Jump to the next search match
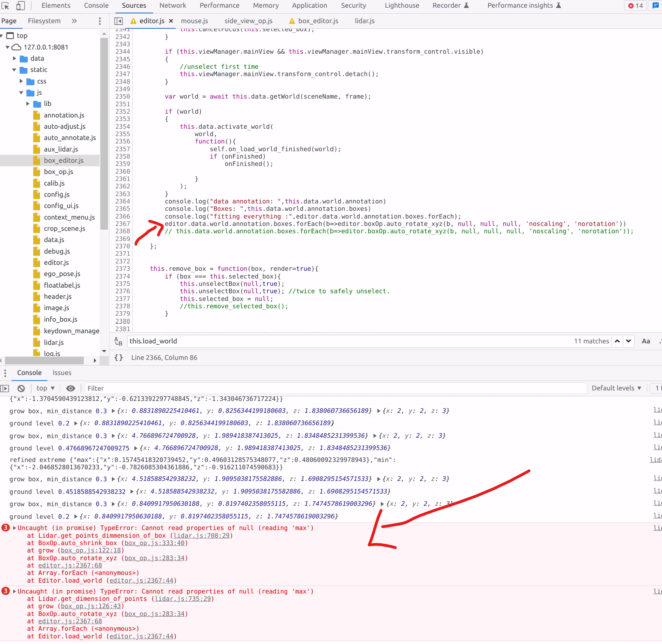This screenshot has height=644, width=662. click(x=629, y=341)
